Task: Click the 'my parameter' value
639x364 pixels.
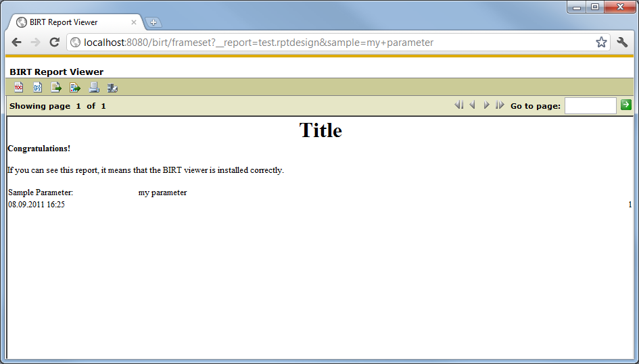Action: click(162, 192)
